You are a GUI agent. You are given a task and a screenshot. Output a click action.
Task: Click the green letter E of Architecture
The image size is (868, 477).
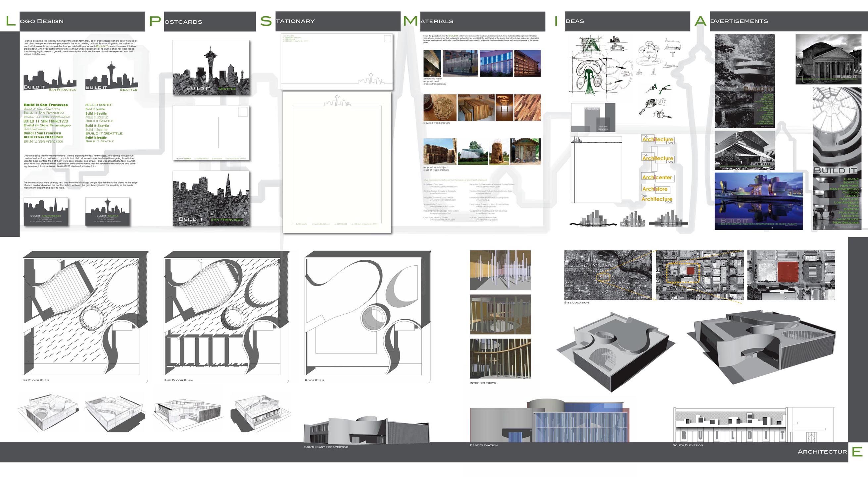(x=857, y=451)
